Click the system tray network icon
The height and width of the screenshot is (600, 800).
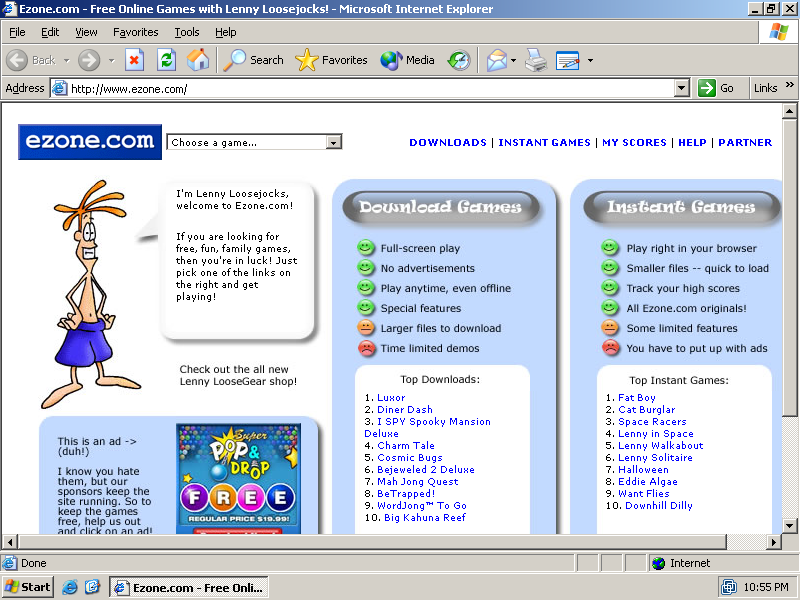(x=729, y=587)
